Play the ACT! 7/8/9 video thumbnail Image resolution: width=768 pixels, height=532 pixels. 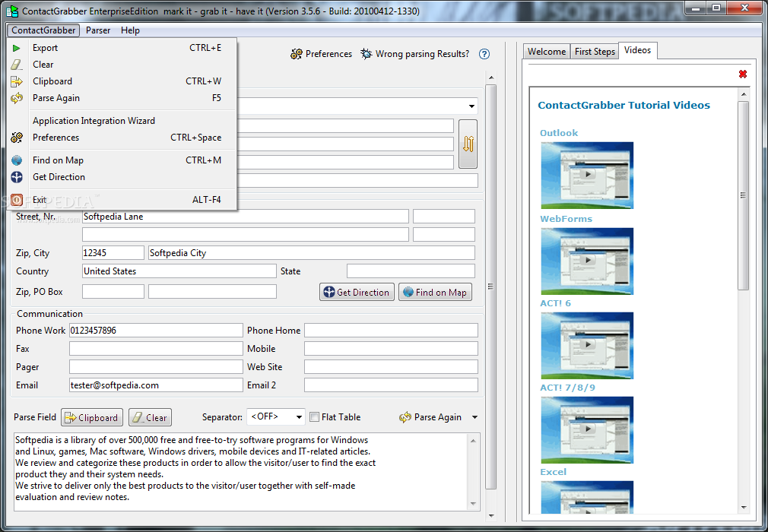587,429
